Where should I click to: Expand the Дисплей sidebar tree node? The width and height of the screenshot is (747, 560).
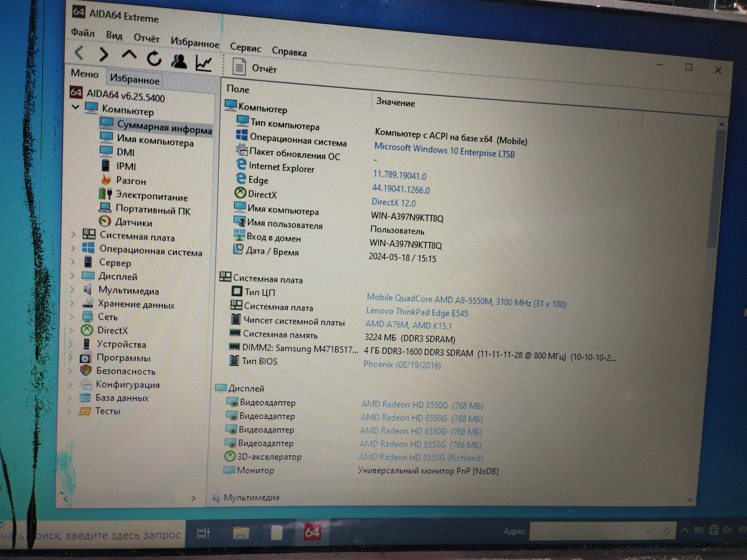pyautogui.click(x=72, y=276)
